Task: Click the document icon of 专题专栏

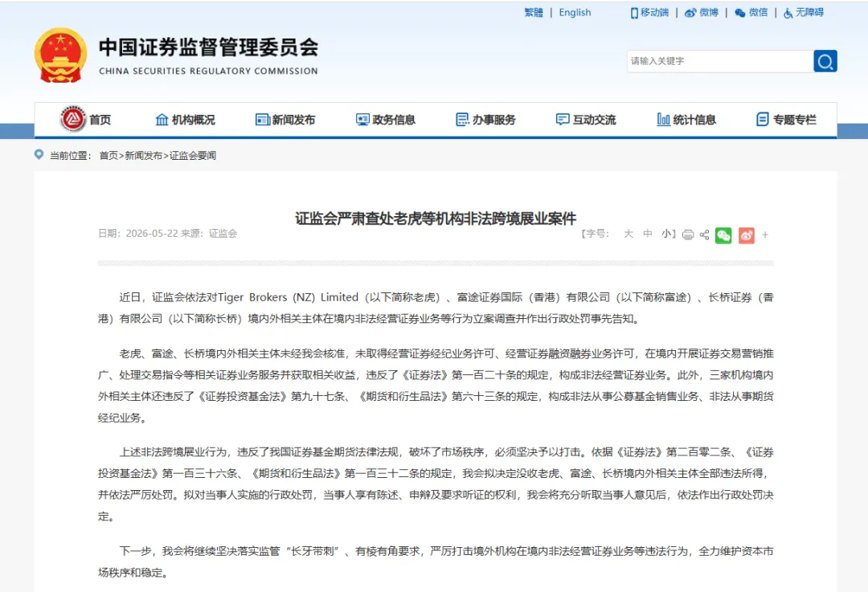Action: click(763, 120)
